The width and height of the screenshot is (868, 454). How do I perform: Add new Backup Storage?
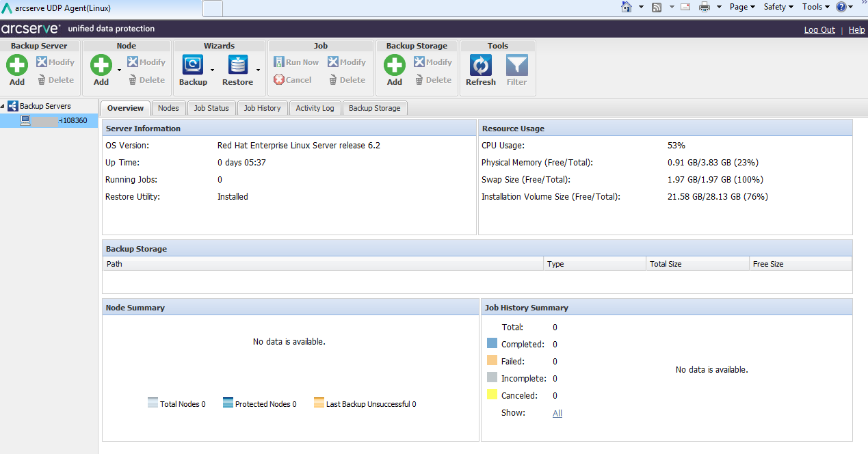[x=395, y=70]
